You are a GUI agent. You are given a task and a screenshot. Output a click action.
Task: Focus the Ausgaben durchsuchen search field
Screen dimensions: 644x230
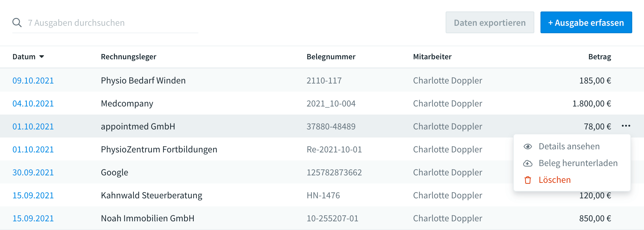[112, 23]
